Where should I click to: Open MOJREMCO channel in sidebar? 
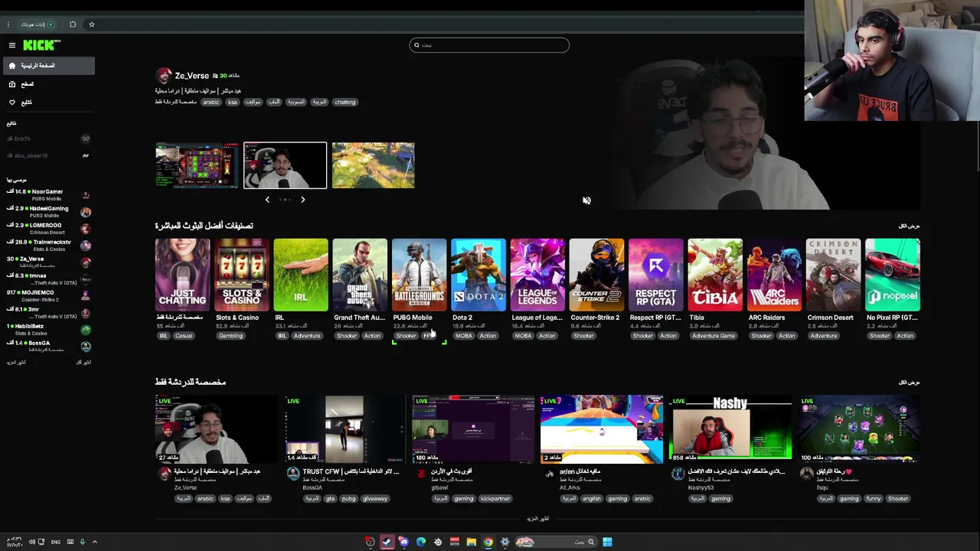point(47,296)
